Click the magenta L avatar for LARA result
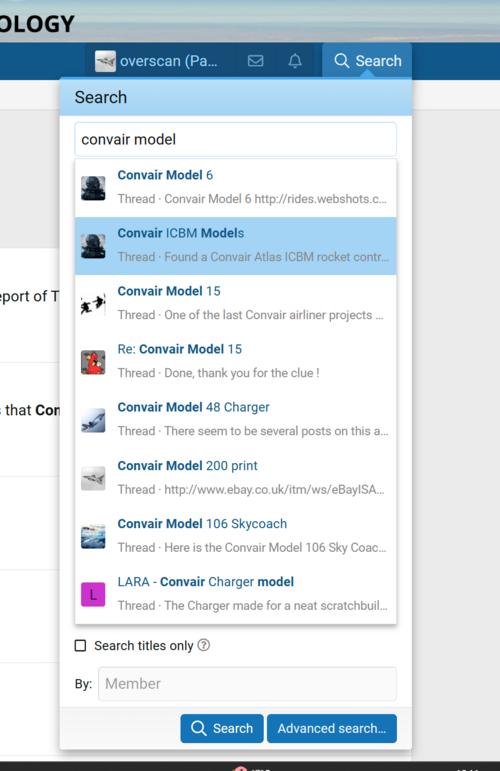Screen dimensions: 500x771 93,594
